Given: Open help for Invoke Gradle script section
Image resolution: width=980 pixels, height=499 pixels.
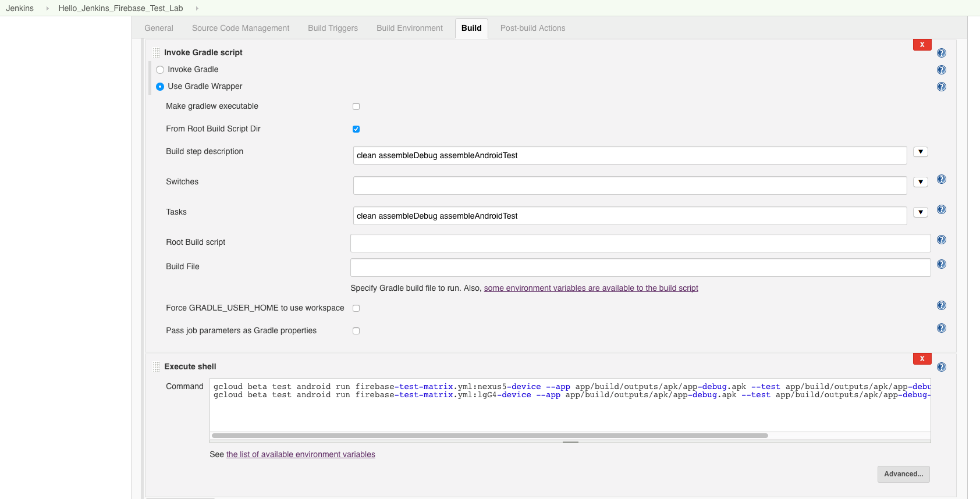Looking at the screenshot, I should 942,53.
